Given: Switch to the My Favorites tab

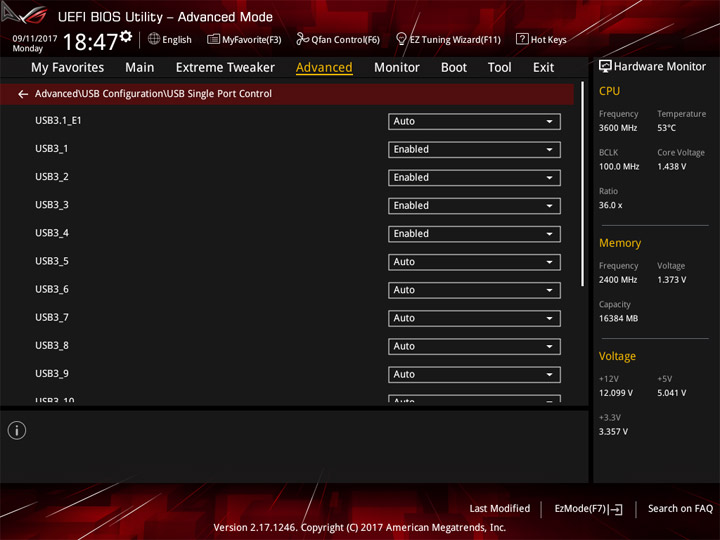Looking at the screenshot, I should (x=68, y=68).
